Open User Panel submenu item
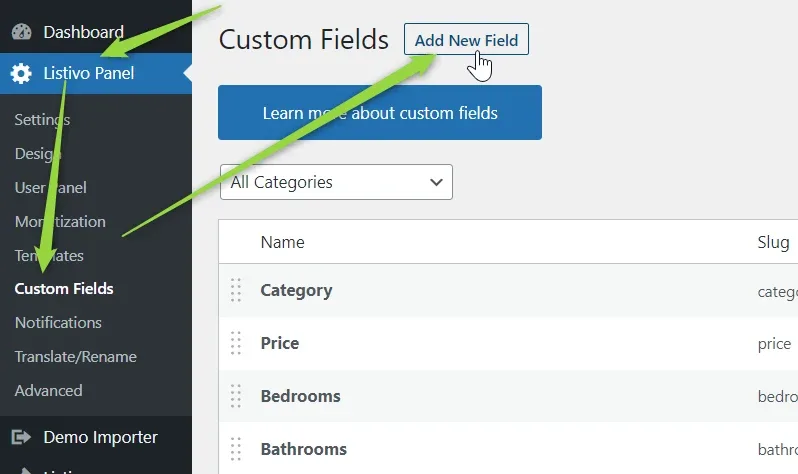Viewport: 798px width, 474px height. pos(50,187)
